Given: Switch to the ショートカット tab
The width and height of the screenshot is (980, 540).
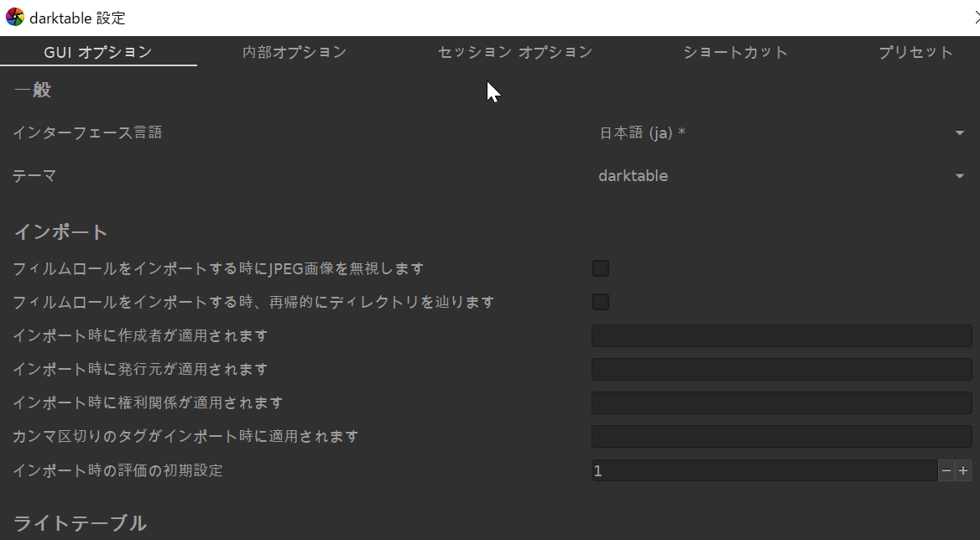Looking at the screenshot, I should coord(735,52).
